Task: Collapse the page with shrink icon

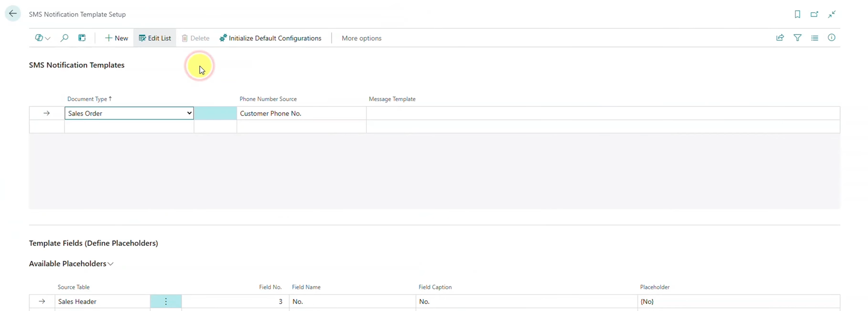Action: click(x=832, y=14)
